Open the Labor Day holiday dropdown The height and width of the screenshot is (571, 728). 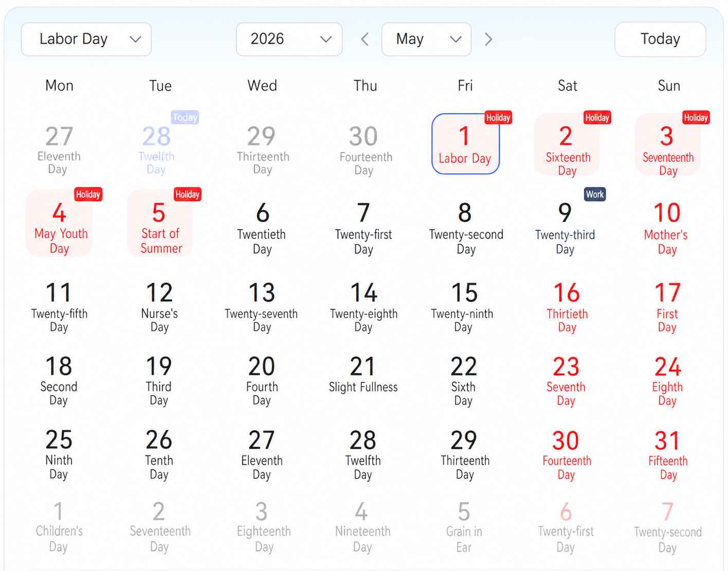(x=86, y=40)
